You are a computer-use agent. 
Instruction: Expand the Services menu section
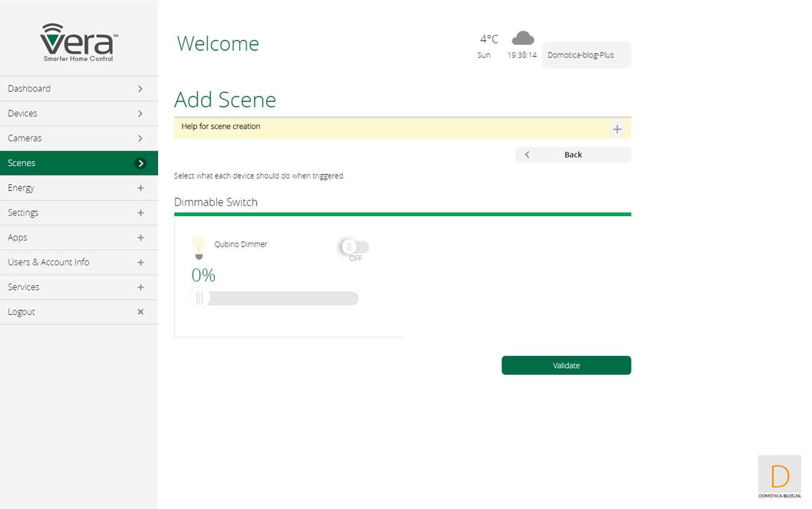pos(141,287)
